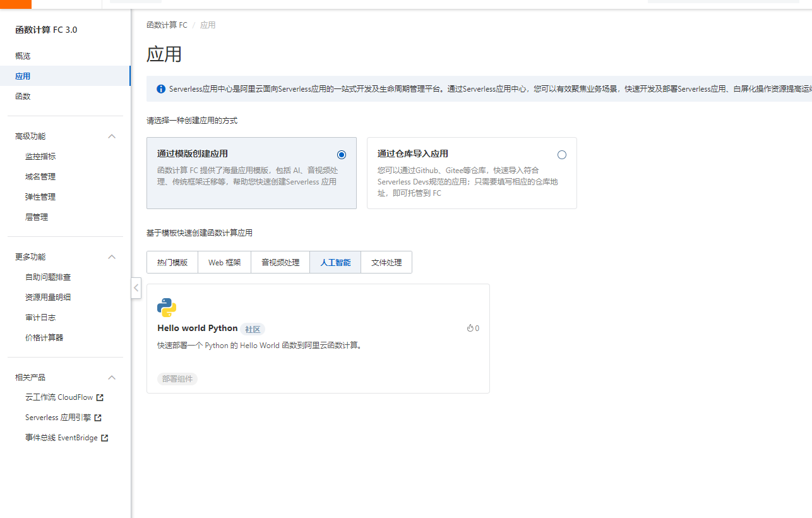
Task: Open external link icon beside Serverless 应用引擎
Action: (x=98, y=418)
